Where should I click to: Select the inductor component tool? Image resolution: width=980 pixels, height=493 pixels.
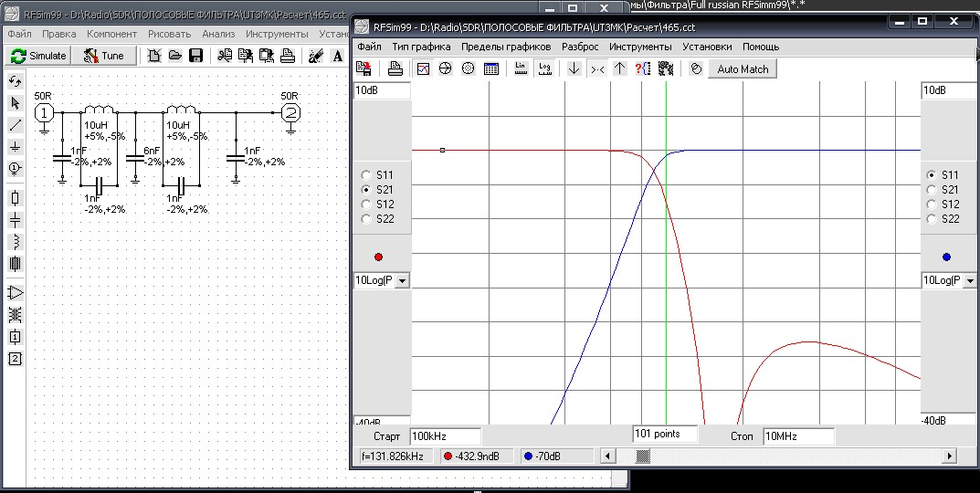(16, 242)
